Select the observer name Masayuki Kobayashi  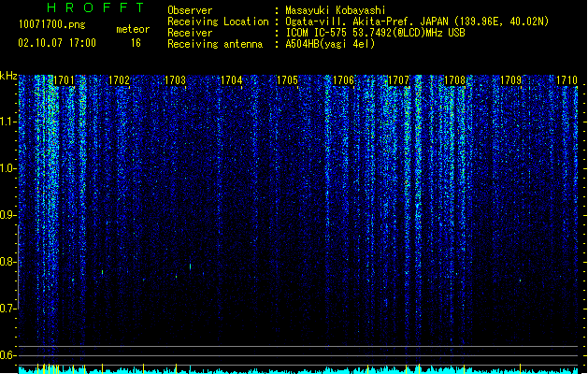point(336,10)
